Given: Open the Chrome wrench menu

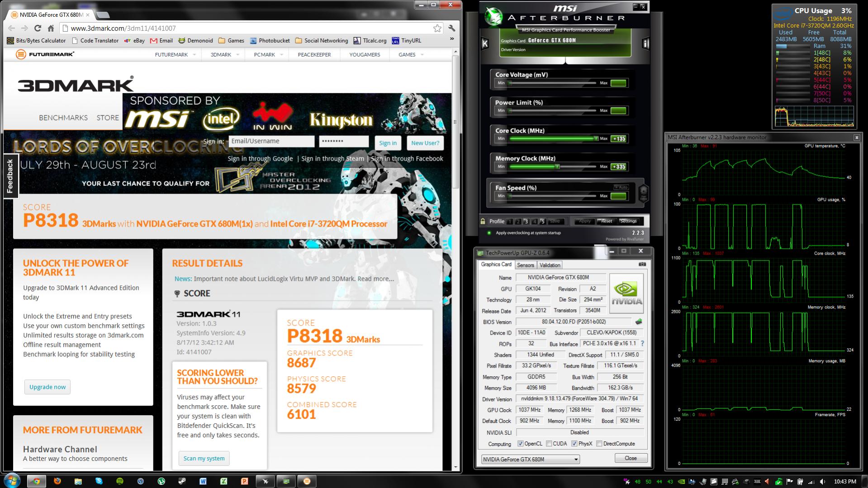Looking at the screenshot, I should tap(452, 28).
